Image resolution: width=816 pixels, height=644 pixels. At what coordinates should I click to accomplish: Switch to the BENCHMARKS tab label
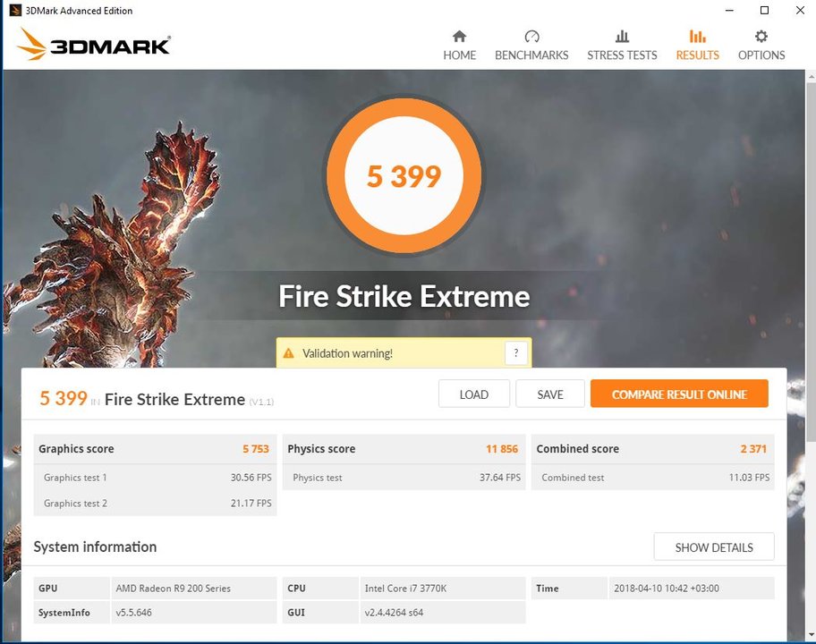(531, 55)
